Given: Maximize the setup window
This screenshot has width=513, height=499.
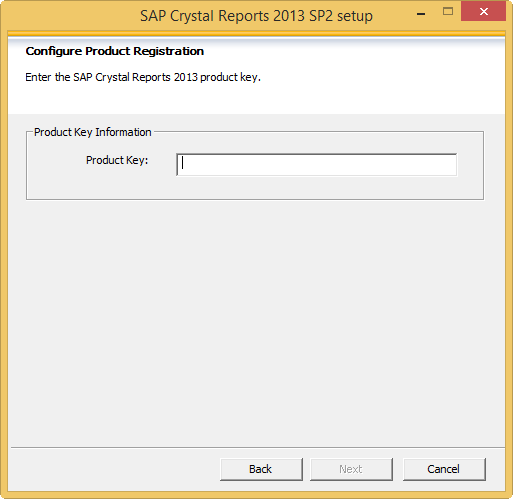Looking at the screenshot, I should (448, 12).
